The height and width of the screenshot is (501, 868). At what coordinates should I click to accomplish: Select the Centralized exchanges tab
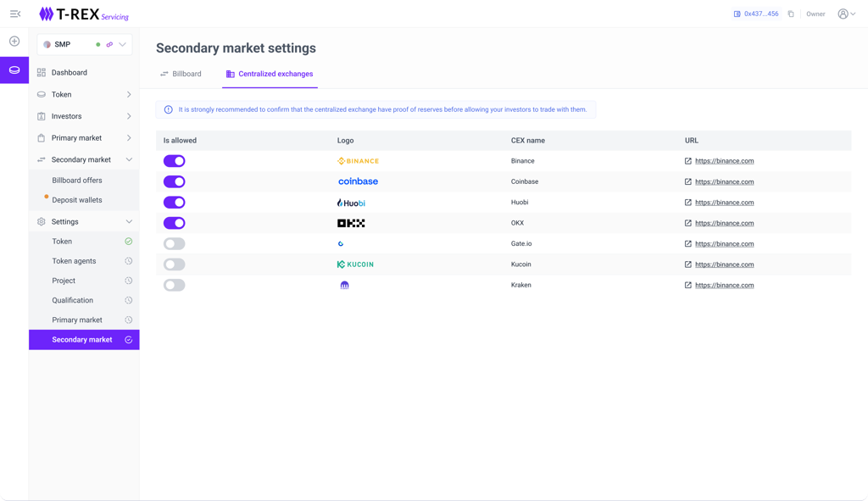(x=270, y=74)
